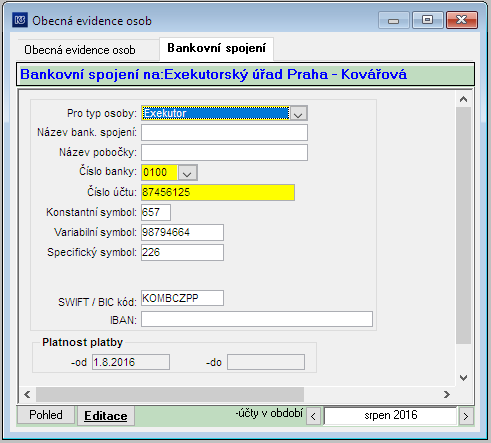Activate the Editace button
The width and height of the screenshot is (491, 443).
click(x=106, y=416)
